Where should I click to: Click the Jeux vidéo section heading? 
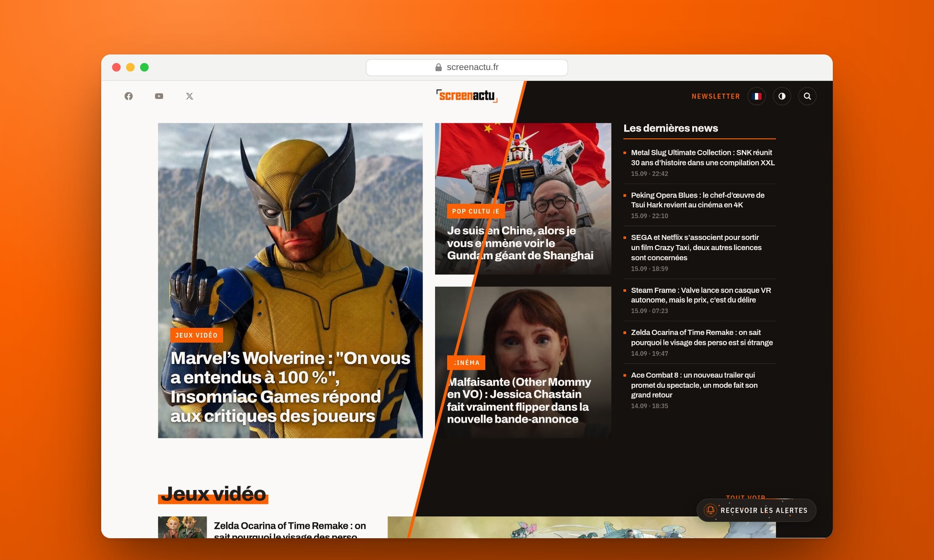(x=213, y=494)
